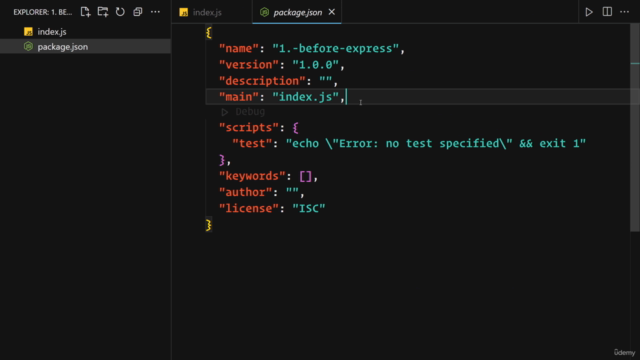This screenshot has width=640, height=360.
Task: Switch to the package.json editor tab
Action: click(297, 12)
